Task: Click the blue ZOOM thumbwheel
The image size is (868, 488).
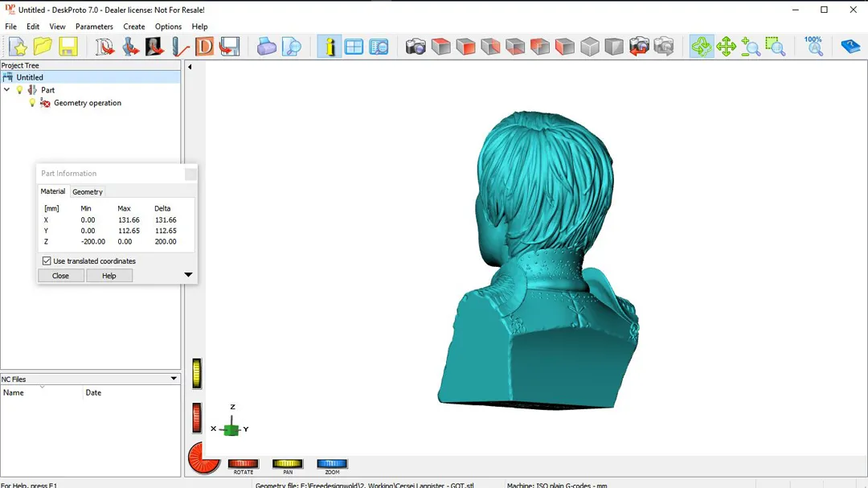Action: coord(332,464)
